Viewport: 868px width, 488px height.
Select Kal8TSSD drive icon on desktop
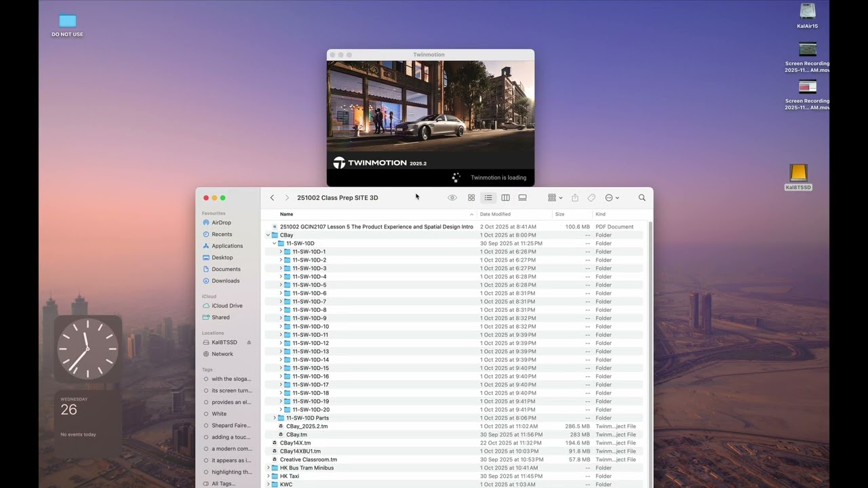tap(798, 177)
